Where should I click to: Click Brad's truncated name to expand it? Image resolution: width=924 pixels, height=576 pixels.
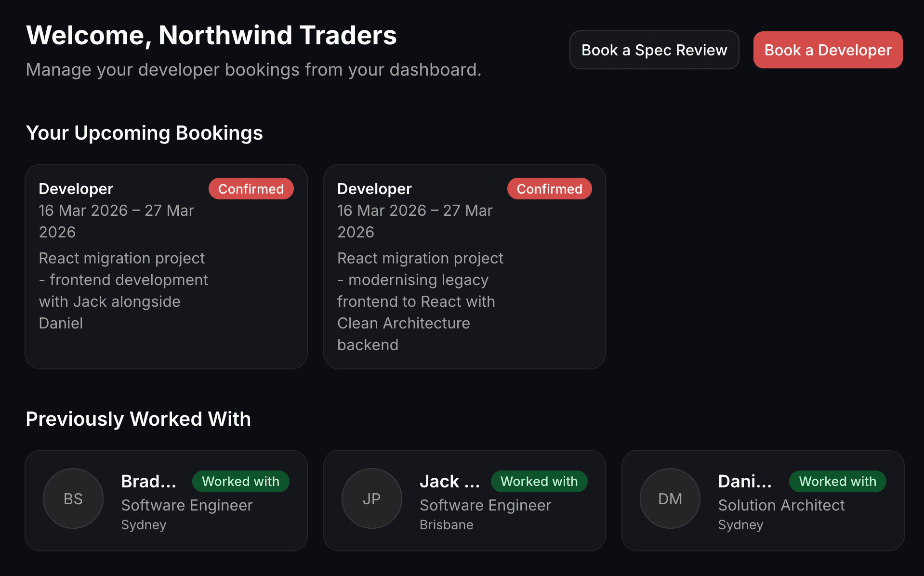[x=149, y=481]
